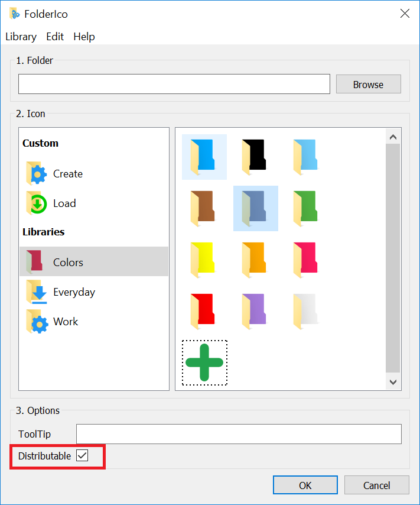Click the Browse button
This screenshot has width=420, height=505.
[x=369, y=85]
